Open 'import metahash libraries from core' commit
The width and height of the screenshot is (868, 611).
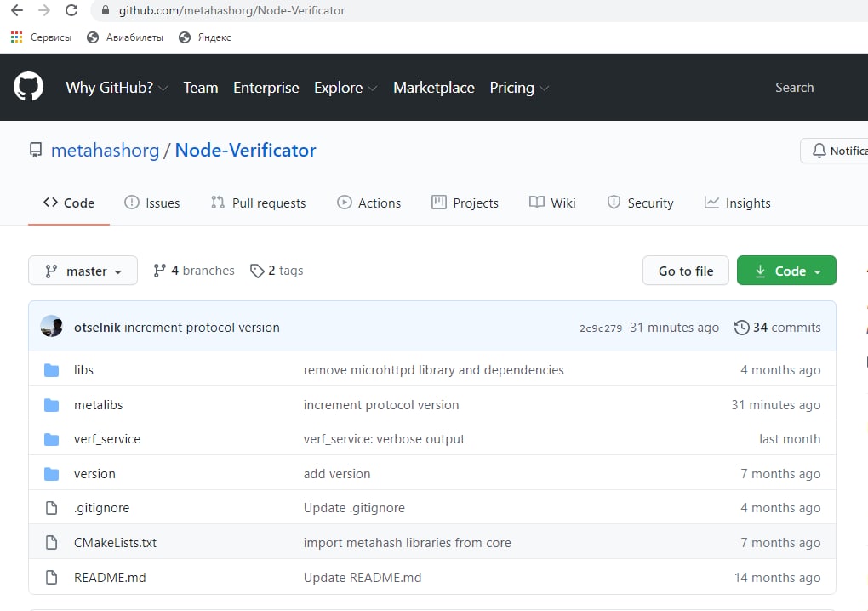[407, 543]
